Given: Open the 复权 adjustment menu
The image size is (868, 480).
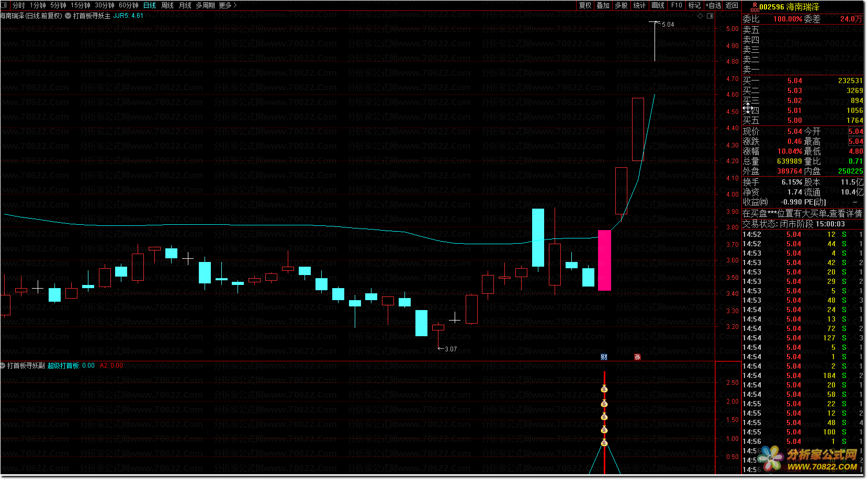Looking at the screenshot, I should point(585,5).
